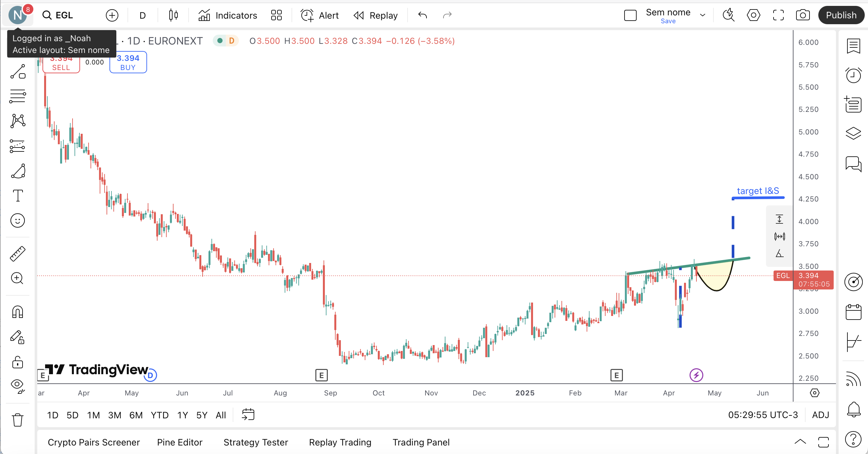Switch to Strategy Tester tab
Viewport: 868px width, 454px height.
click(x=256, y=442)
